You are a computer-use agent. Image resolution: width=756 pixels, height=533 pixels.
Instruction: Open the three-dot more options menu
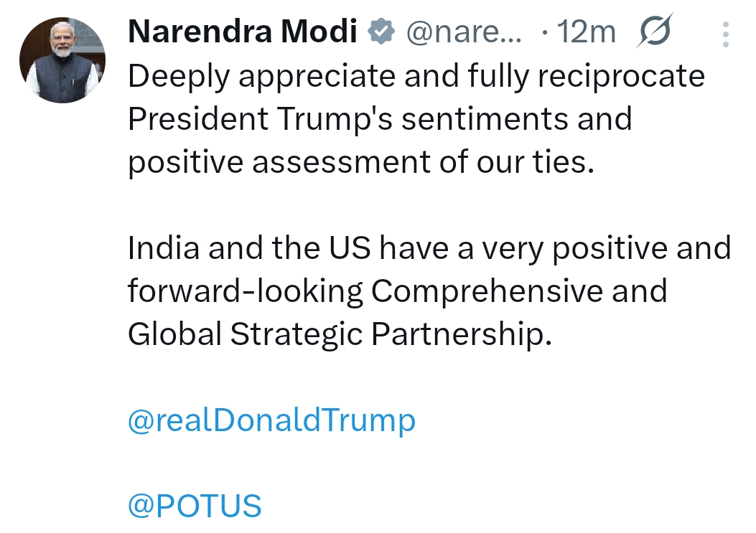(x=726, y=33)
